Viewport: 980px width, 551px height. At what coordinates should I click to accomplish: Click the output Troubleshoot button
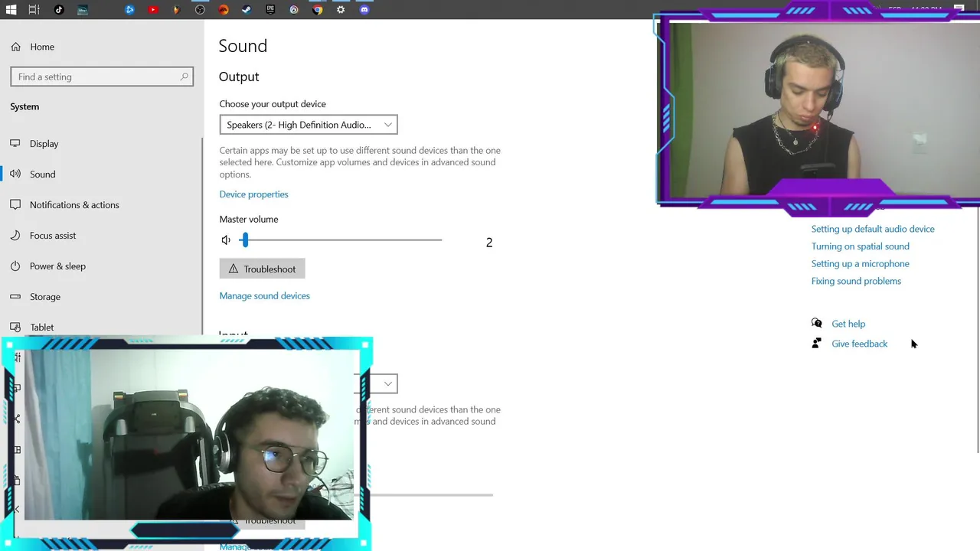pyautogui.click(x=263, y=269)
